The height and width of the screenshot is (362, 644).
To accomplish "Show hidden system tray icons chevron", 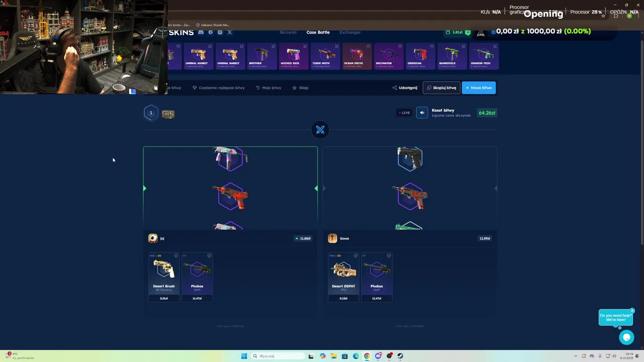I will 576,356.
